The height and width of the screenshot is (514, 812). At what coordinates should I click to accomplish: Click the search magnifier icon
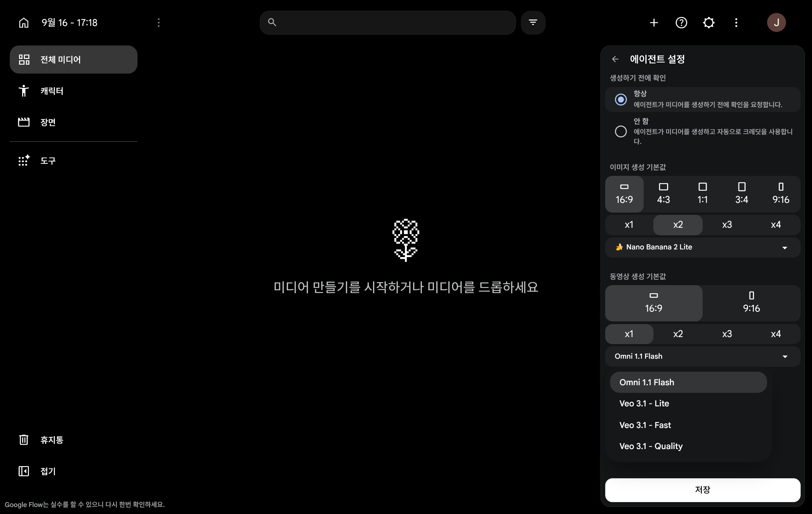click(x=272, y=22)
